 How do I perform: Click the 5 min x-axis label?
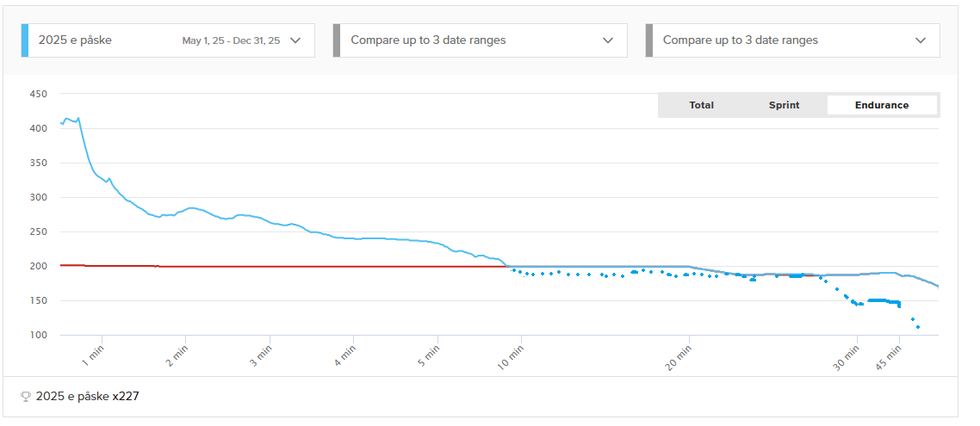(428, 356)
